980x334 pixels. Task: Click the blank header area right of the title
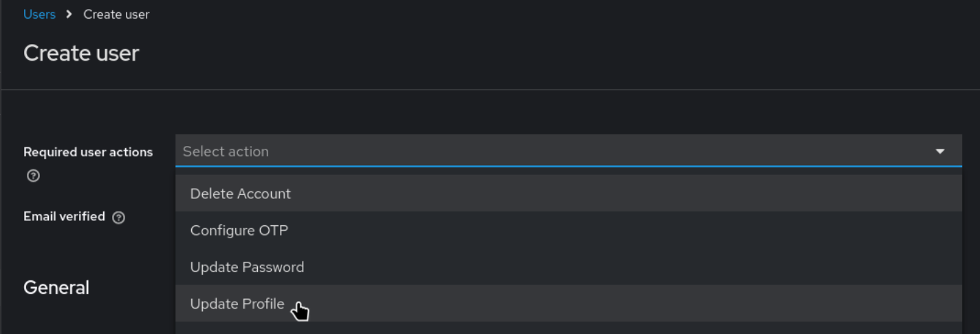[550, 53]
